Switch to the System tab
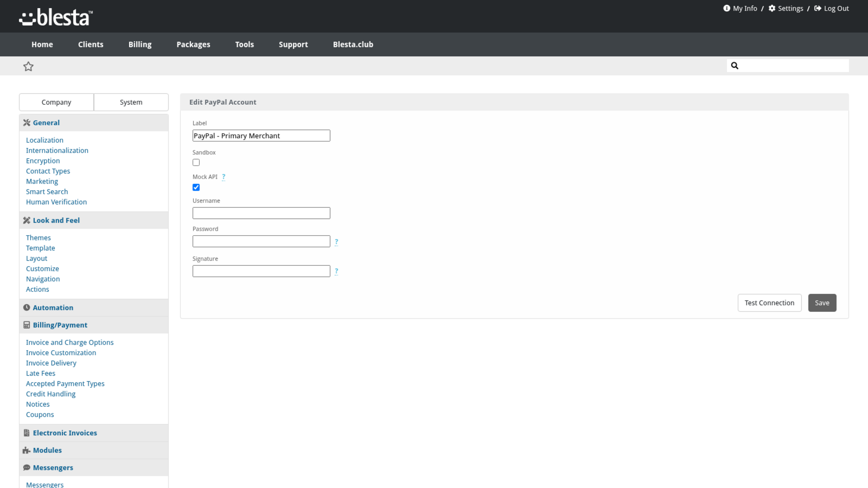Screen dimensions: 868x488 (x=131, y=102)
